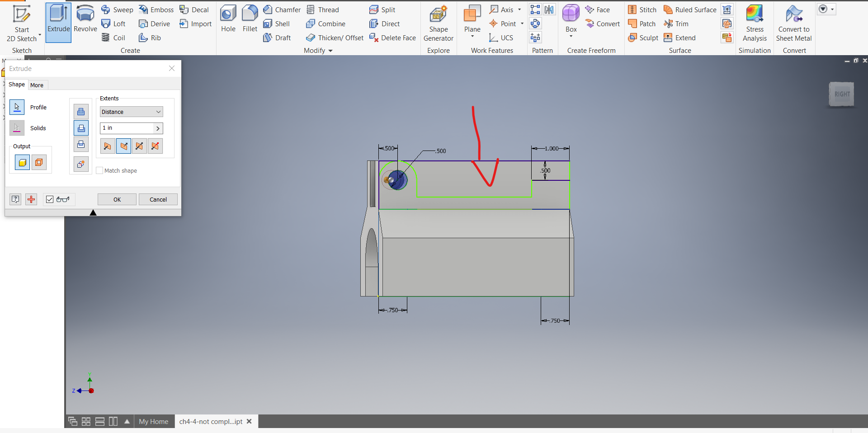The image size is (868, 433).
Task: Choose the Join operation
Action: click(x=81, y=112)
